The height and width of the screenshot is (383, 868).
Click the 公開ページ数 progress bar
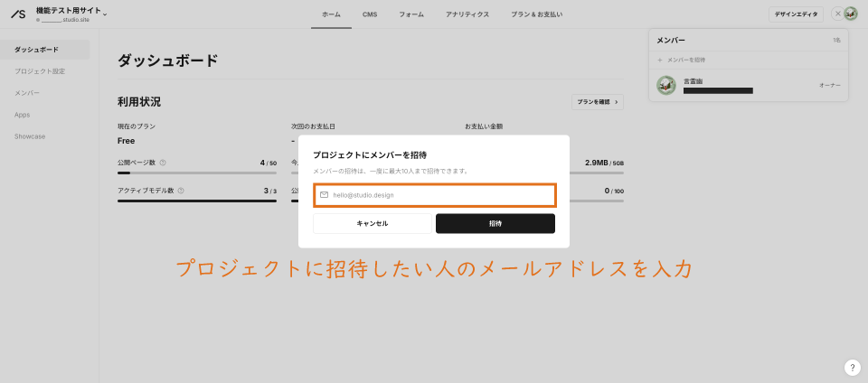[x=197, y=173]
